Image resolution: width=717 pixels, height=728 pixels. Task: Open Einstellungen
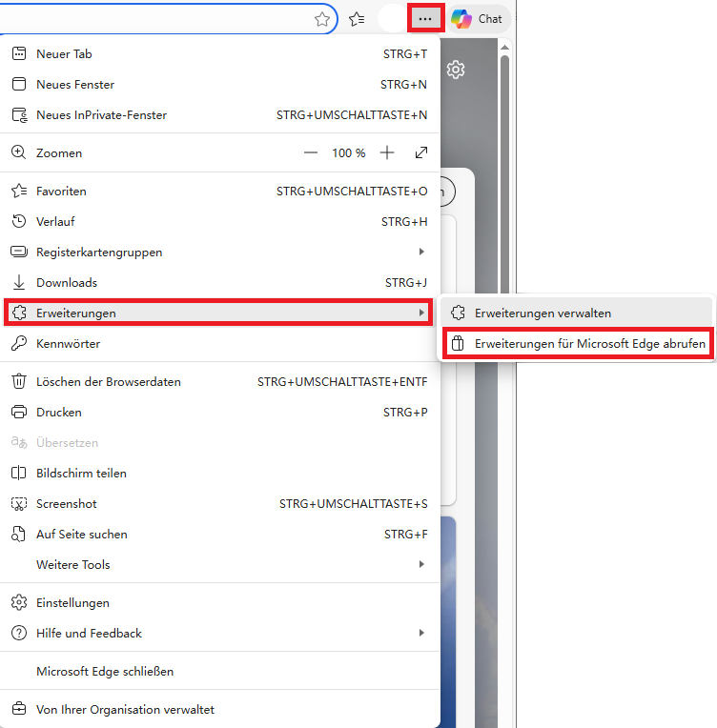tap(220, 602)
